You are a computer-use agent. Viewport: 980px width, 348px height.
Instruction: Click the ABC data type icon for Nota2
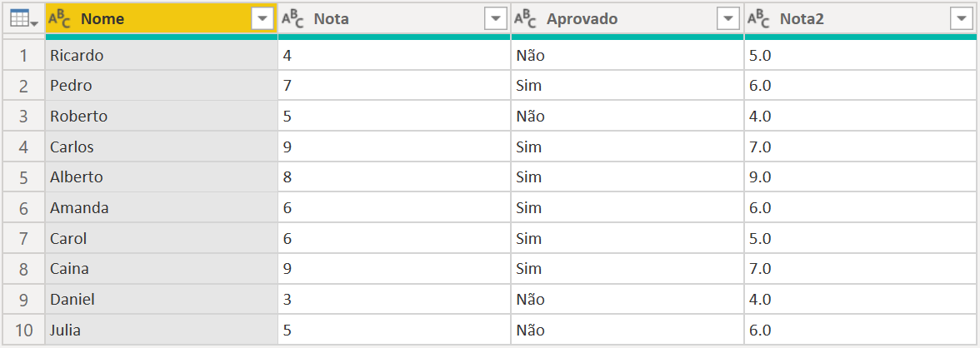[x=757, y=19]
